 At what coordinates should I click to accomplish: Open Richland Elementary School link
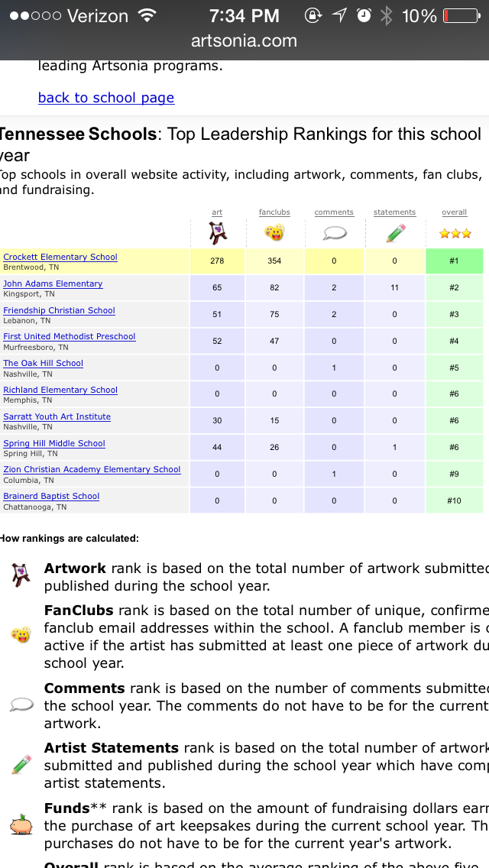point(60,390)
